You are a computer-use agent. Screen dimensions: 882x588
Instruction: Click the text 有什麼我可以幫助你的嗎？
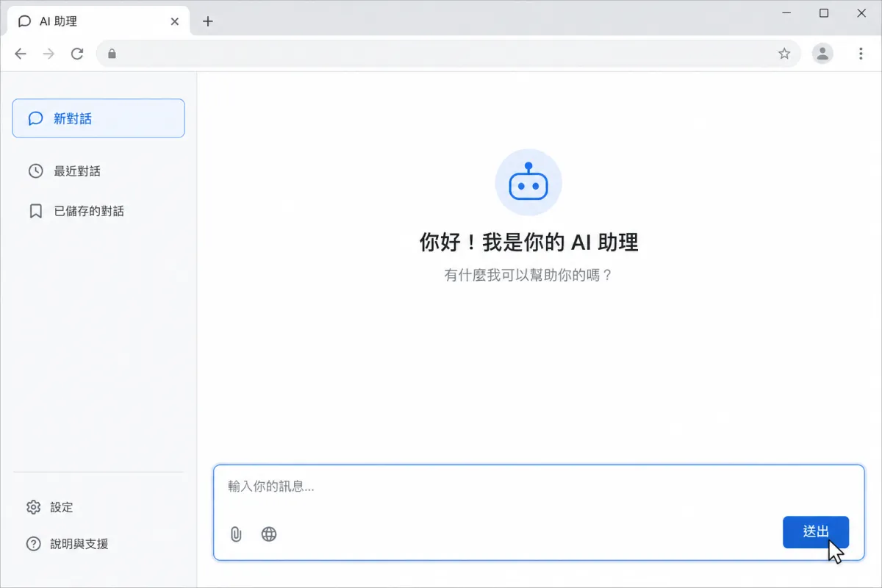click(528, 276)
